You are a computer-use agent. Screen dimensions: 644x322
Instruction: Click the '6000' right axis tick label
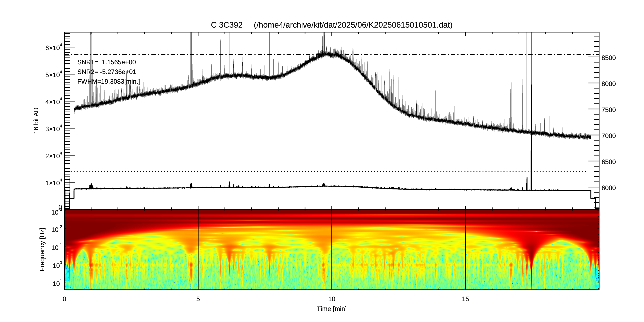point(609,188)
